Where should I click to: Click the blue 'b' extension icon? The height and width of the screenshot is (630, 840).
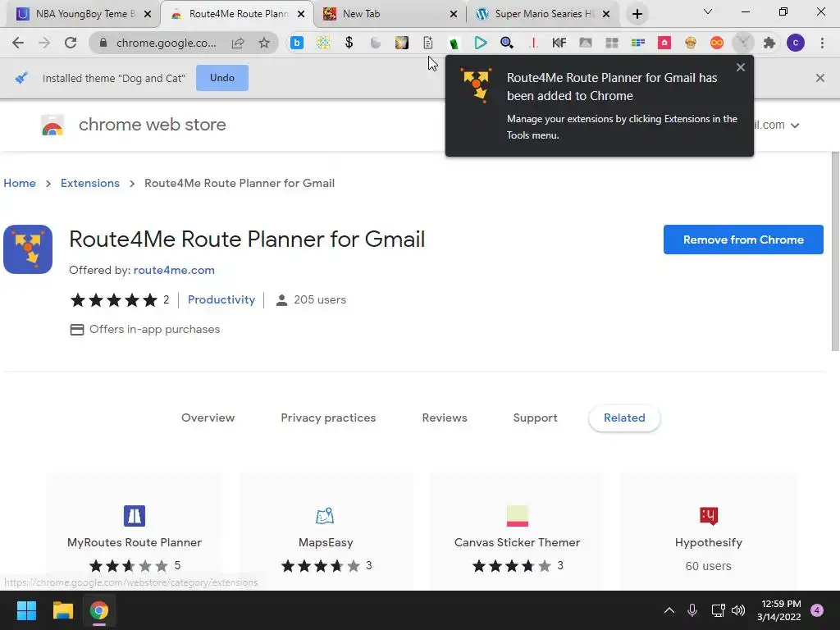tap(297, 43)
